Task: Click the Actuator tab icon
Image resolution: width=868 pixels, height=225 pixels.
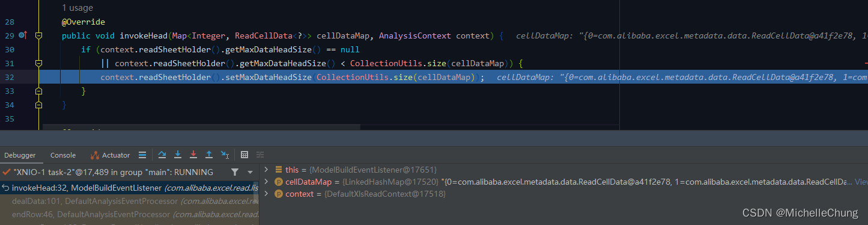Action: [94, 155]
